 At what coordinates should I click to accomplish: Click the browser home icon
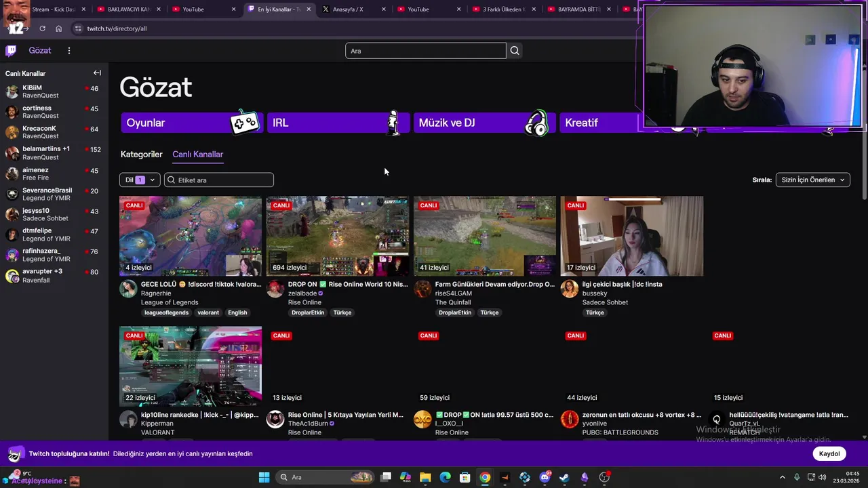(x=58, y=28)
